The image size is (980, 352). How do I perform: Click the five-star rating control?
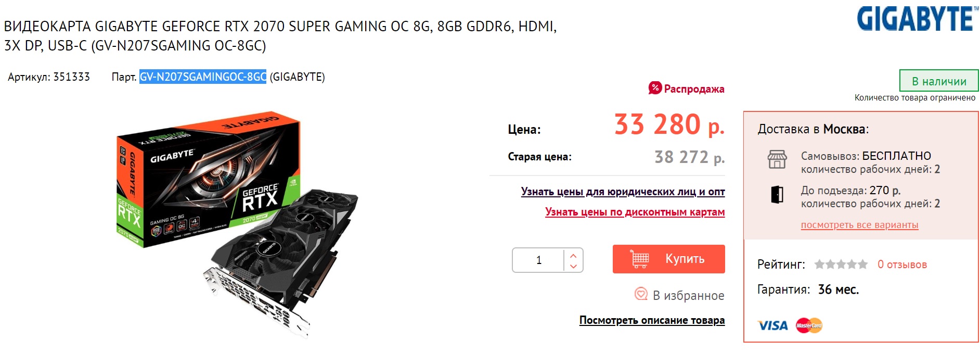[x=841, y=265]
